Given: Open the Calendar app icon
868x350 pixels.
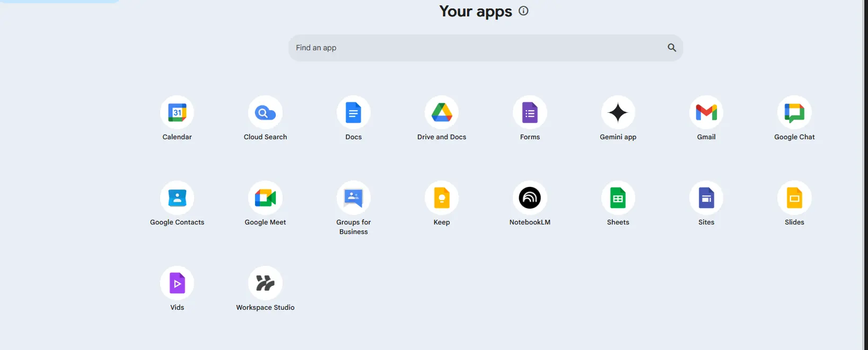Looking at the screenshot, I should point(177,112).
